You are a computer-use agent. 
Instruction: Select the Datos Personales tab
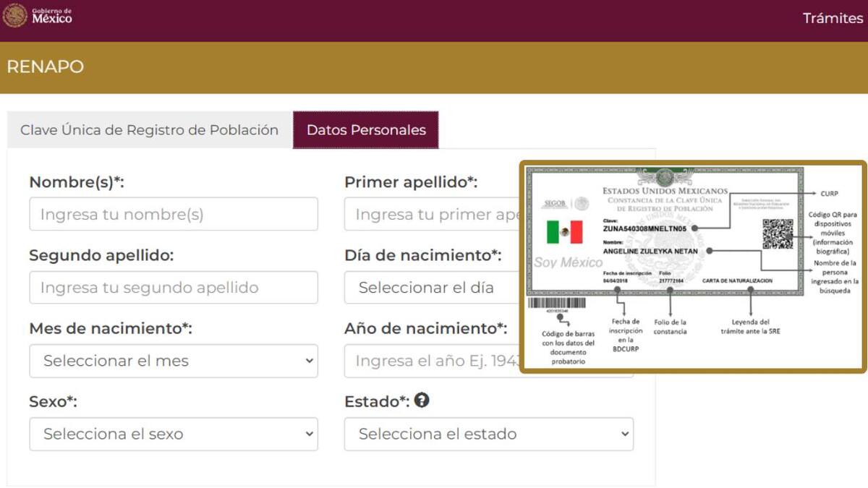(366, 130)
